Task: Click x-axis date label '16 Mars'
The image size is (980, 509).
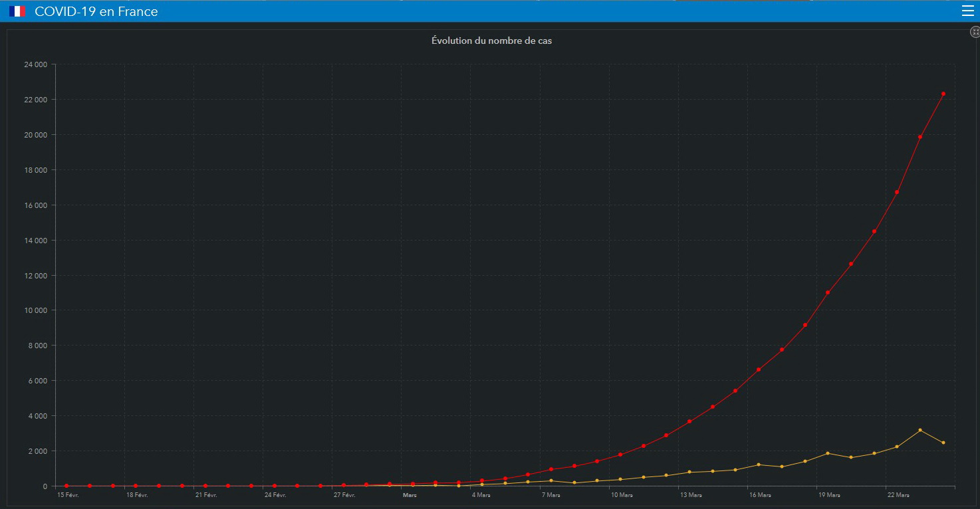Action: 760,495
